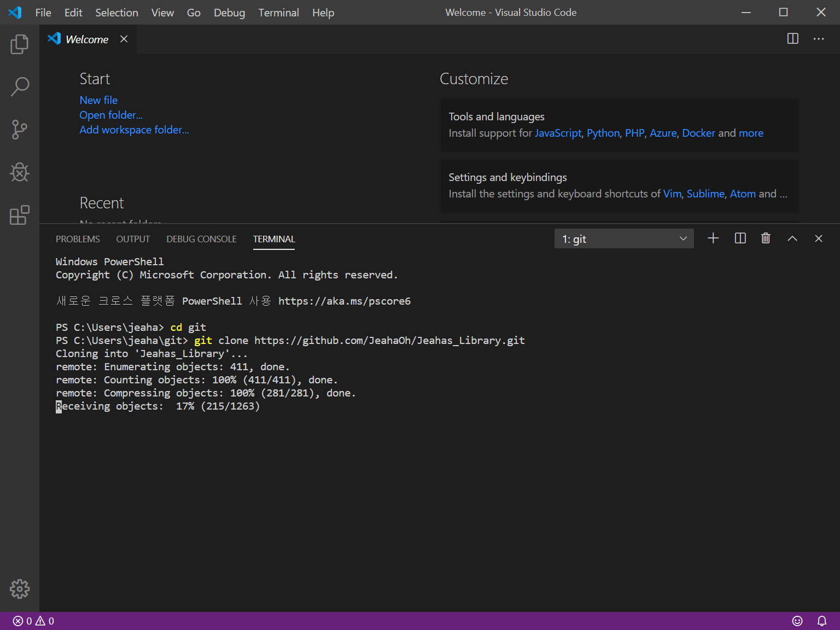Click the errors and warnings status indicator
The image size is (840, 630).
click(x=33, y=621)
